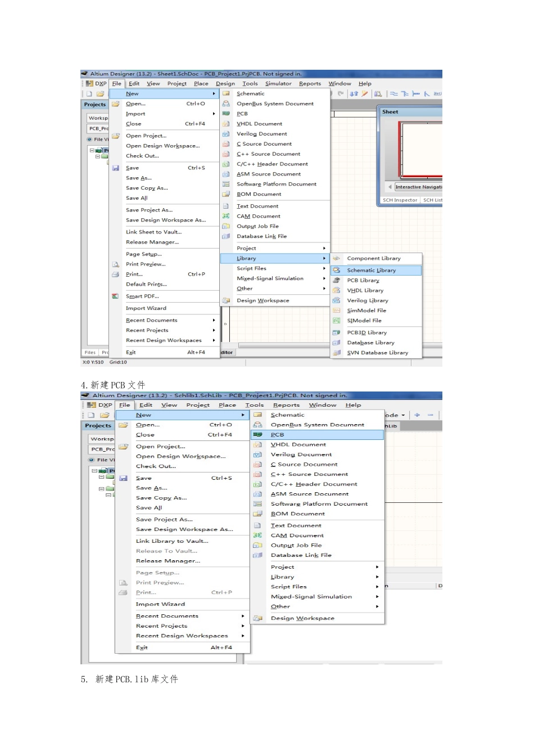Collapse the Sheet panel's Interactive Navigation arrow
Viewport: 534px width, 756px height.
390,187
